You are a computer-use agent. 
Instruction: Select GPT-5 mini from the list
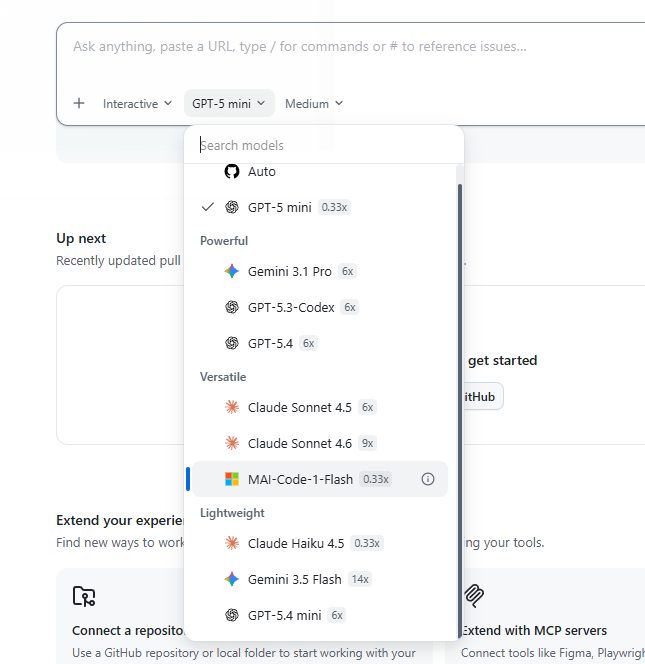point(320,207)
